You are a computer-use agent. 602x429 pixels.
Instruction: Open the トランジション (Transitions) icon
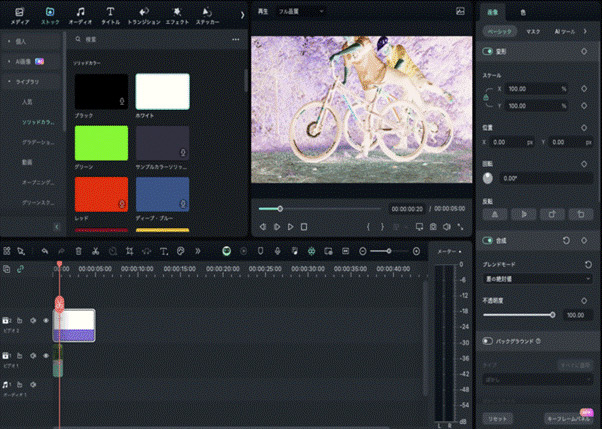coord(145,13)
